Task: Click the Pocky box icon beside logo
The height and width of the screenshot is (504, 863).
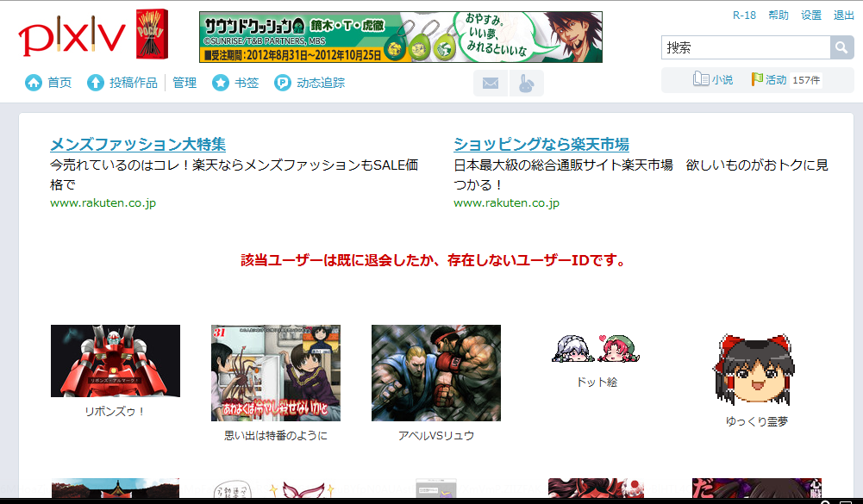Action: 152,34
